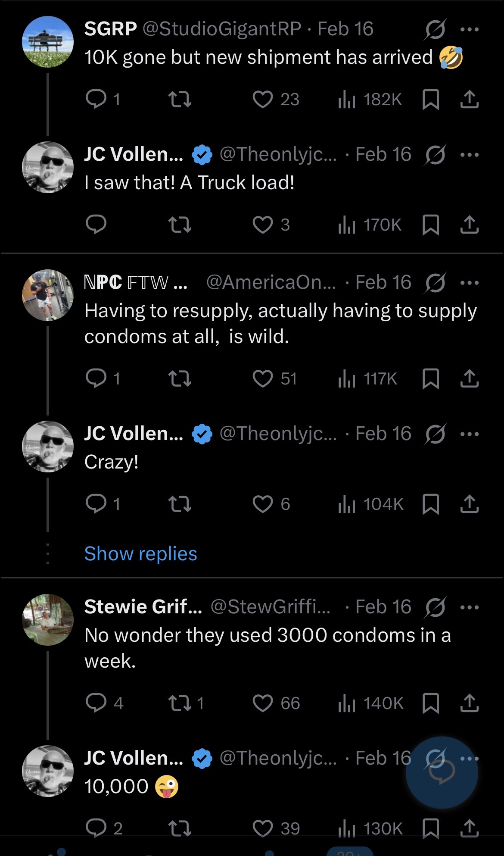
Task: Open more options on SGRP's tweet
Action: pos(470,29)
